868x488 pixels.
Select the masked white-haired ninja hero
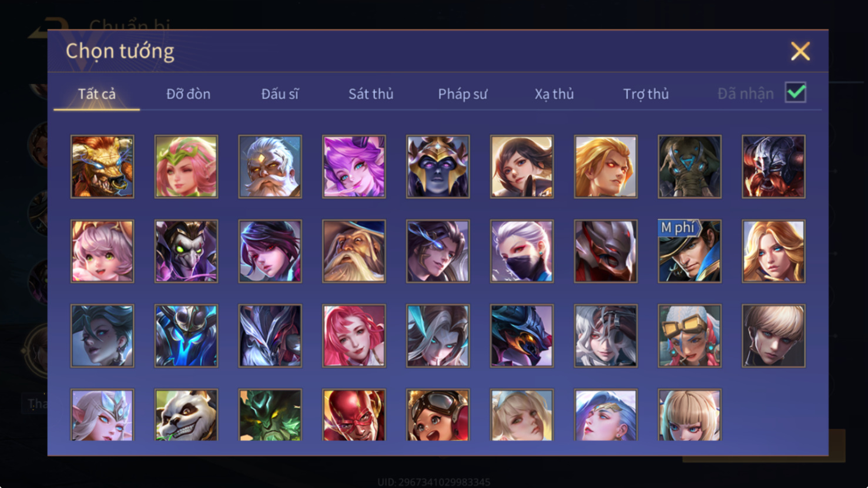point(522,251)
